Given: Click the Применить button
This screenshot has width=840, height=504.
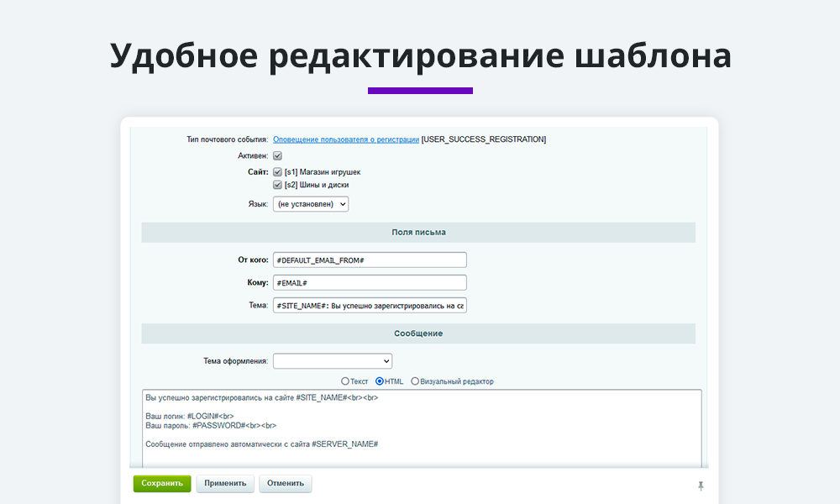Looking at the screenshot, I should click(224, 484).
